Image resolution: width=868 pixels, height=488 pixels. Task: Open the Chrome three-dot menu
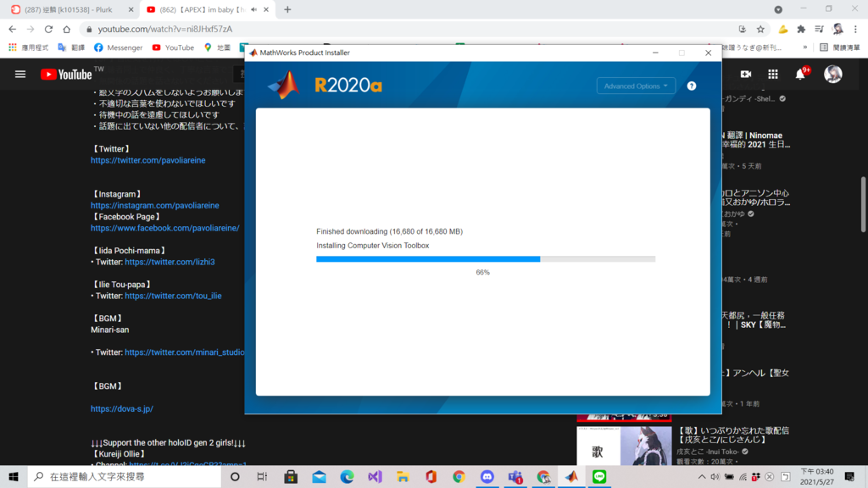point(856,29)
